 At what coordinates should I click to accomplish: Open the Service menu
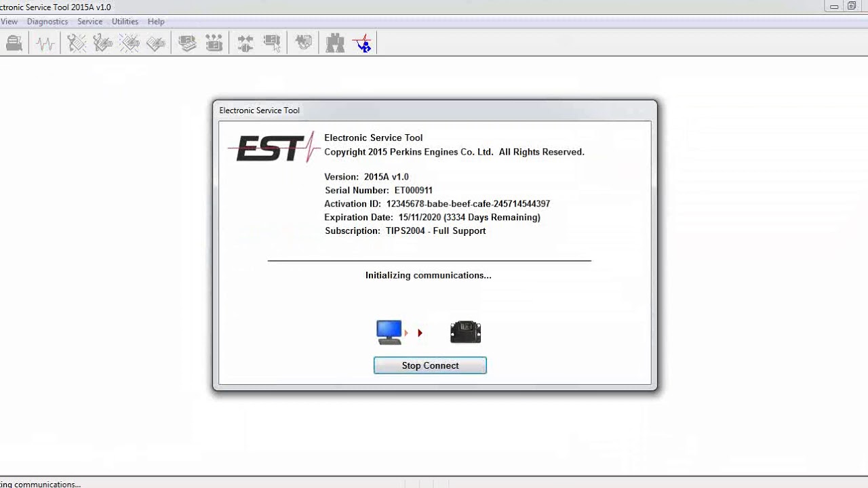click(x=90, y=22)
